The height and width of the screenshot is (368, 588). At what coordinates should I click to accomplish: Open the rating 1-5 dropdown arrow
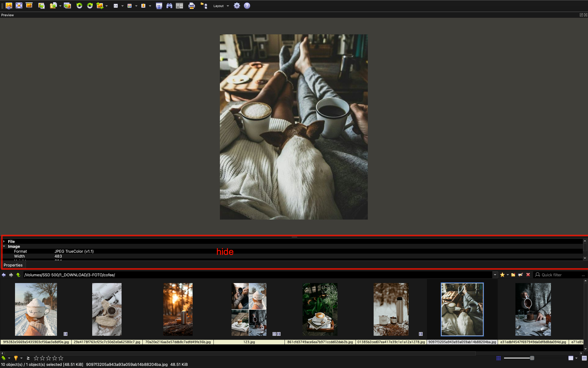123,6
